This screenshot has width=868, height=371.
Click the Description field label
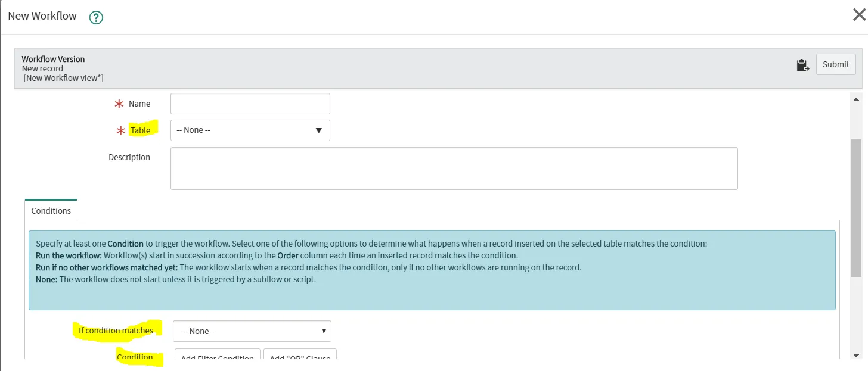pyautogui.click(x=129, y=158)
